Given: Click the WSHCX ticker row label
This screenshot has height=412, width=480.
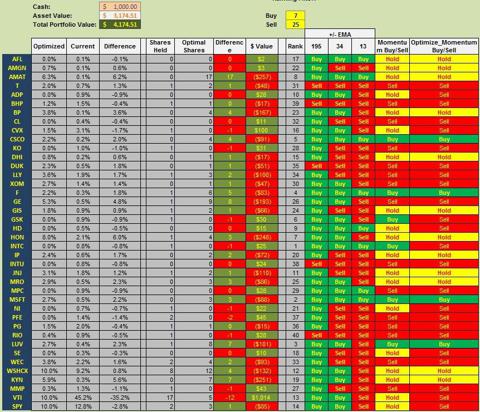Looking at the screenshot, I should coord(17,371).
